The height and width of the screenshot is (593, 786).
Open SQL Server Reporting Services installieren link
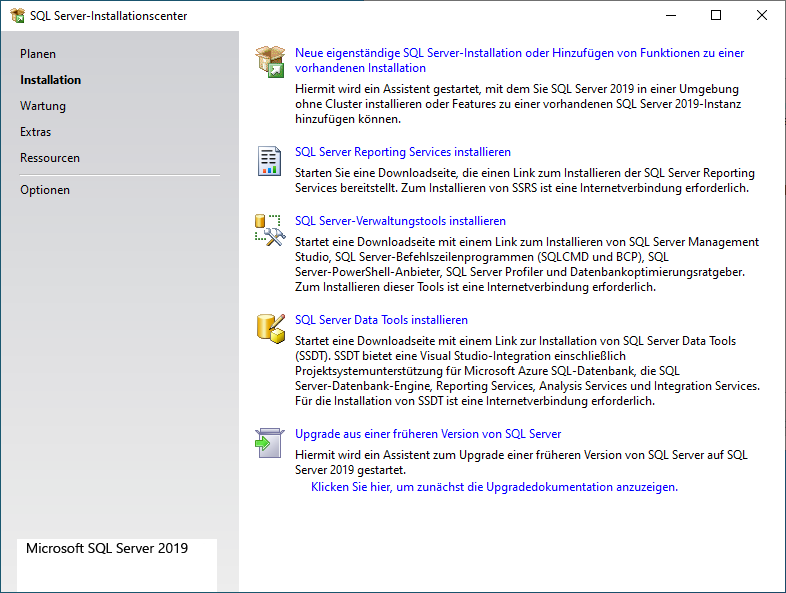pos(403,152)
